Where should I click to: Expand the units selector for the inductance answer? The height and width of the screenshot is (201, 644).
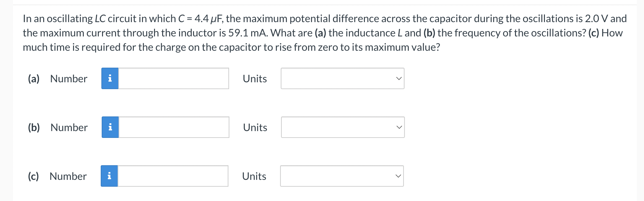tap(342, 78)
